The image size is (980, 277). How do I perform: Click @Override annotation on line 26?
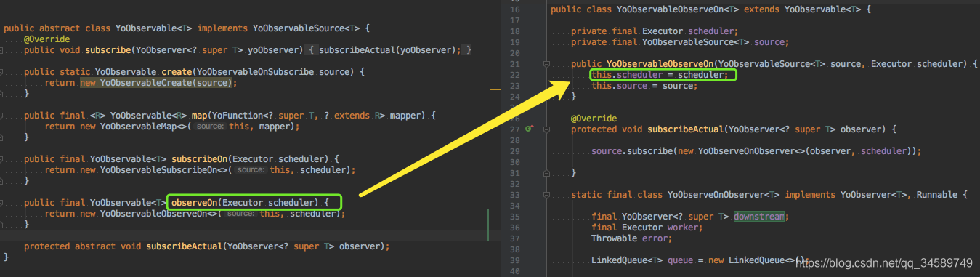(594, 119)
